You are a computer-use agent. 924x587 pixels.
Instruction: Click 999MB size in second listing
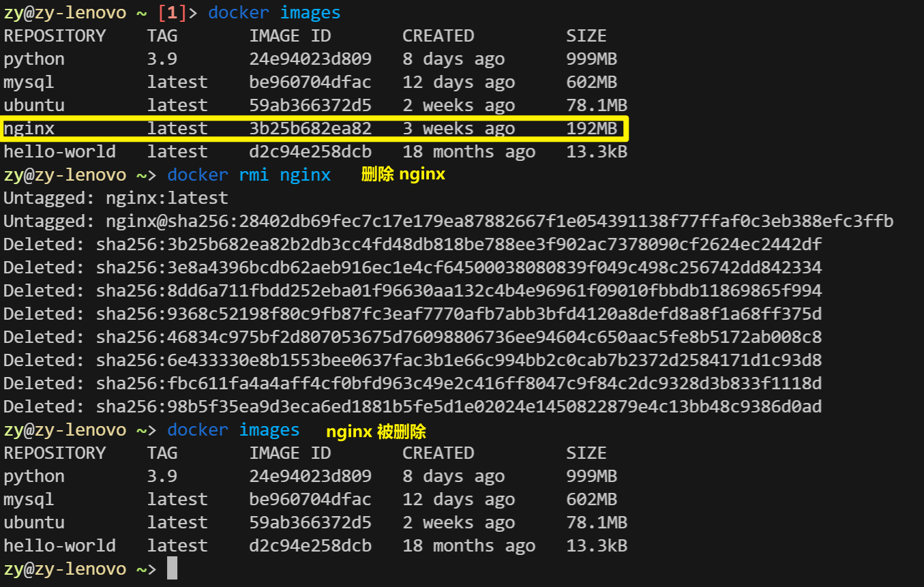(x=591, y=476)
